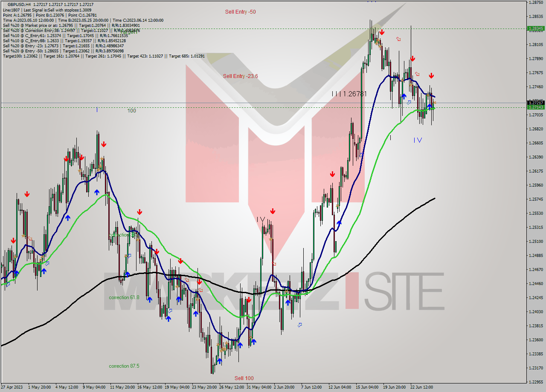Click the 1.27460 price axis value
The height and width of the screenshot is (392, 546).
(536, 86)
